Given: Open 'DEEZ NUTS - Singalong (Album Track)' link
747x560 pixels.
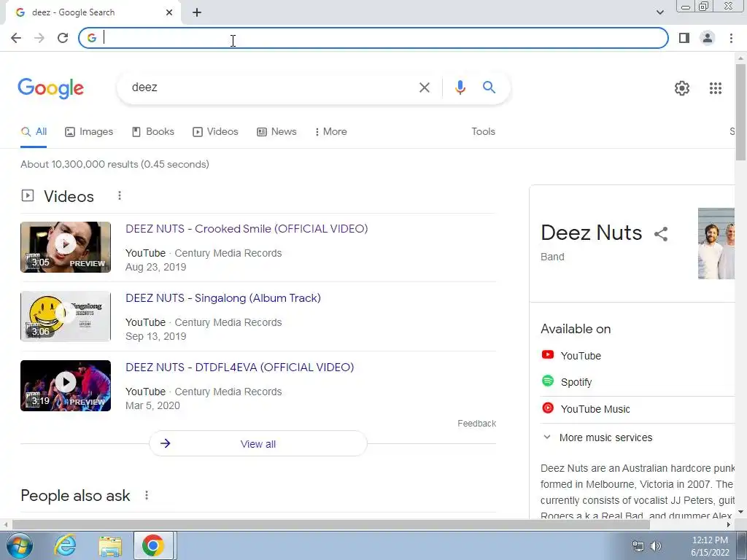Looking at the screenshot, I should tap(223, 298).
